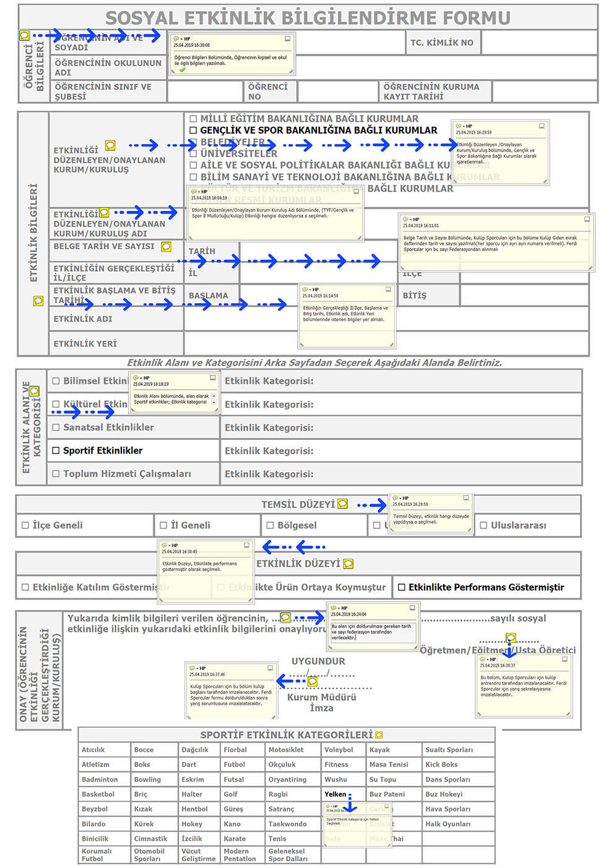Open the comment icon beside SPORTİF ETKİNLİK KATEGORİLERİ
614x868 pixels.
point(379,735)
